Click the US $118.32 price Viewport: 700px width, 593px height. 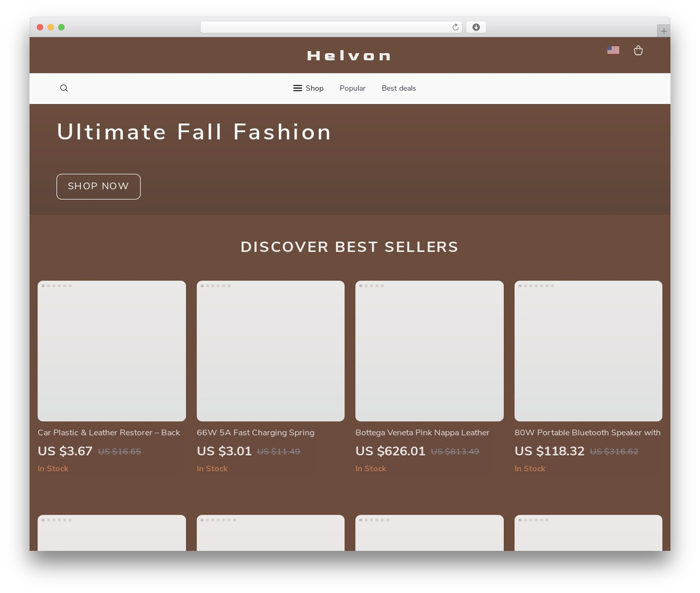point(550,451)
